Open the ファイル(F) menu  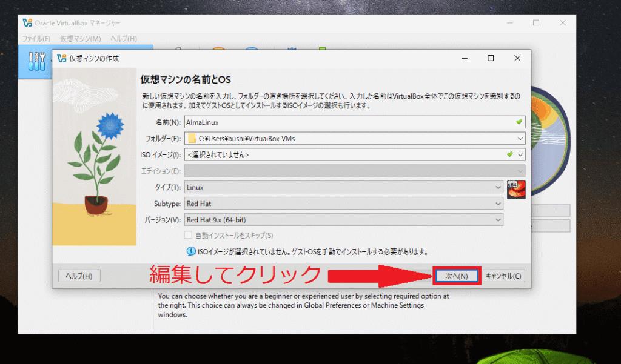point(36,38)
